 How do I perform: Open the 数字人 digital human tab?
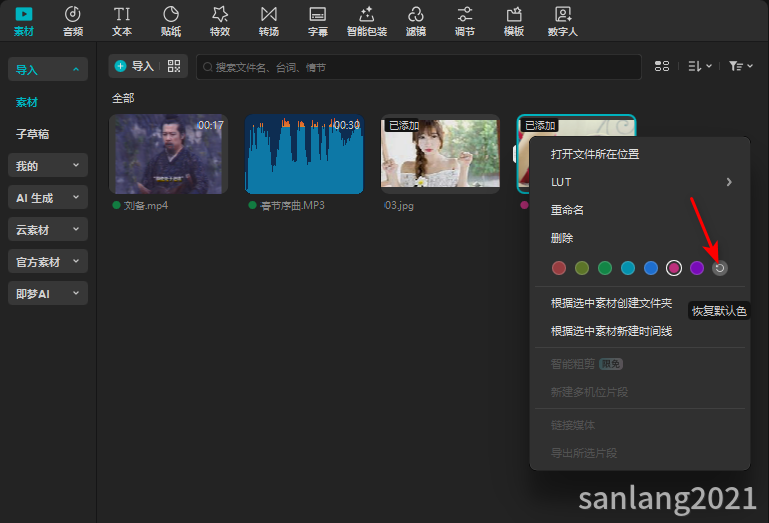(563, 22)
